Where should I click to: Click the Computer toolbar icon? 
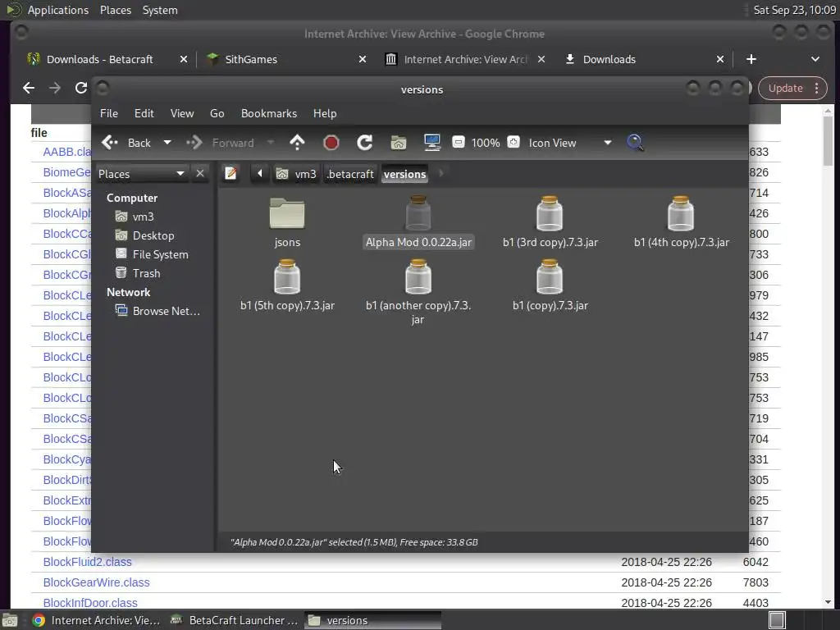pos(431,143)
